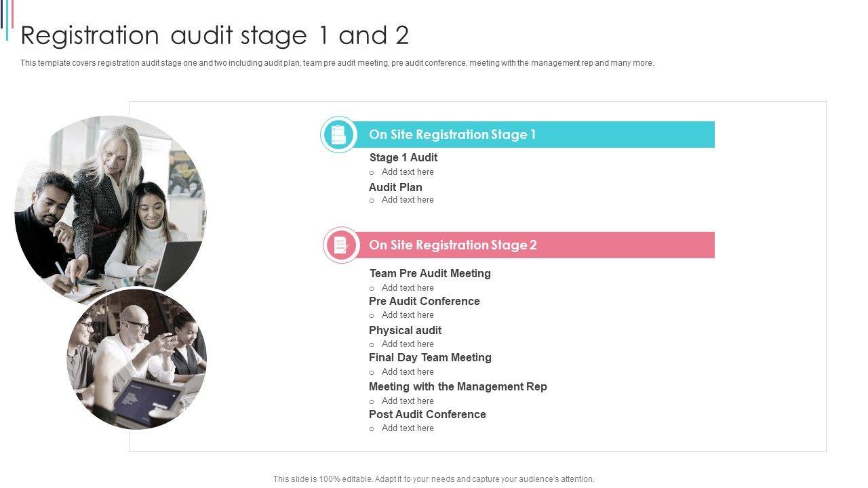Screen dimensions: 868x488
Task: Click the Stage 1 checklist clipboard icon
Action: click(x=338, y=134)
